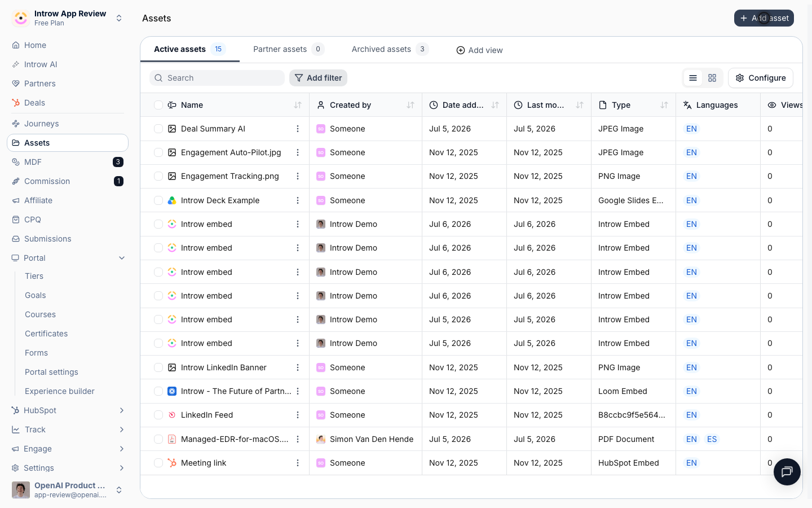Viewport: 812px width, 508px height.
Task: Sort by Name column arrows icon
Action: click(x=298, y=105)
